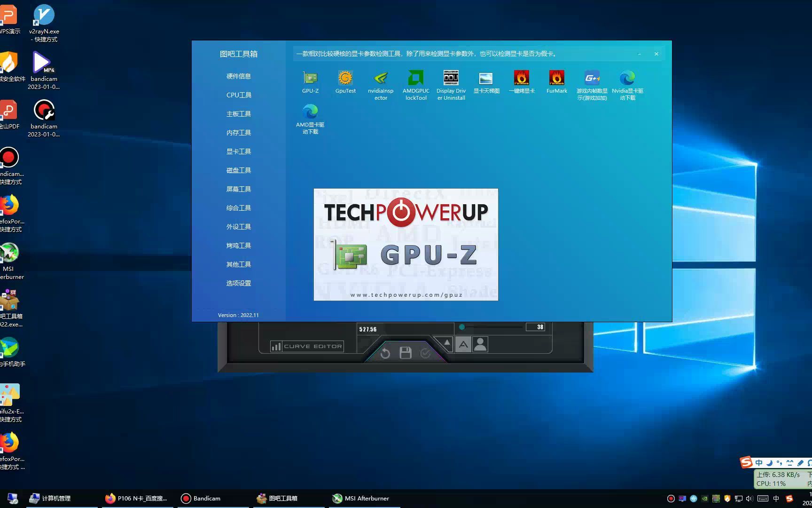This screenshot has height=508, width=812.
Task: Open 游戏内帧数显示 (游戏加加) tool
Action: pyautogui.click(x=592, y=85)
